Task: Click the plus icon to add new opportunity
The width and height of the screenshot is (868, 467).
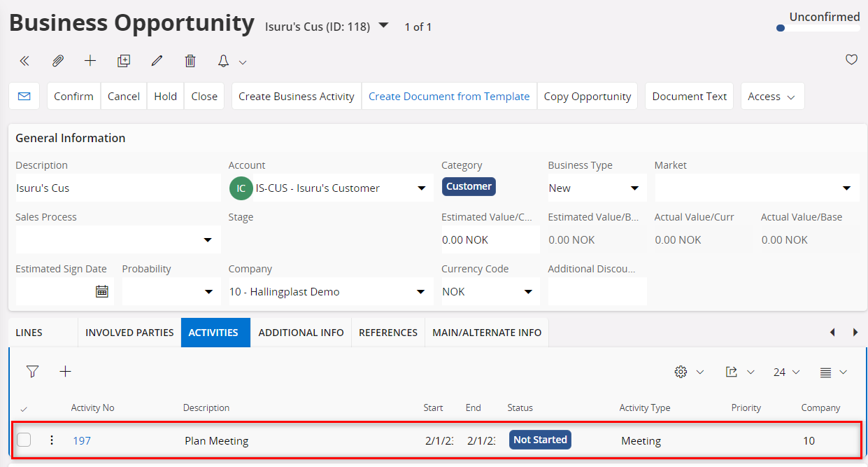Action: point(90,61)
